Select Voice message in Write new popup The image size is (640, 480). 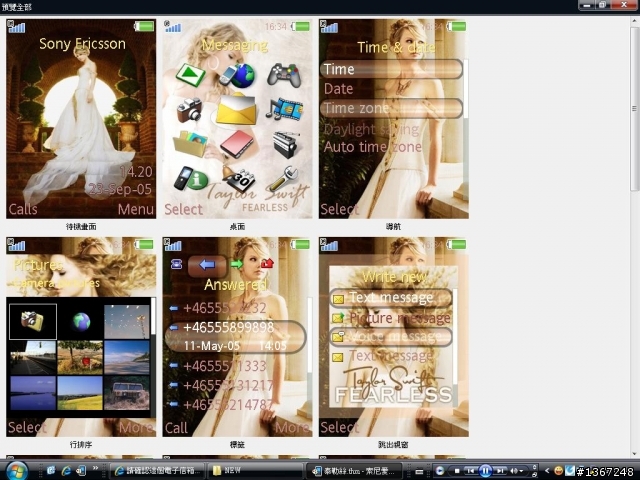[391, 337]
